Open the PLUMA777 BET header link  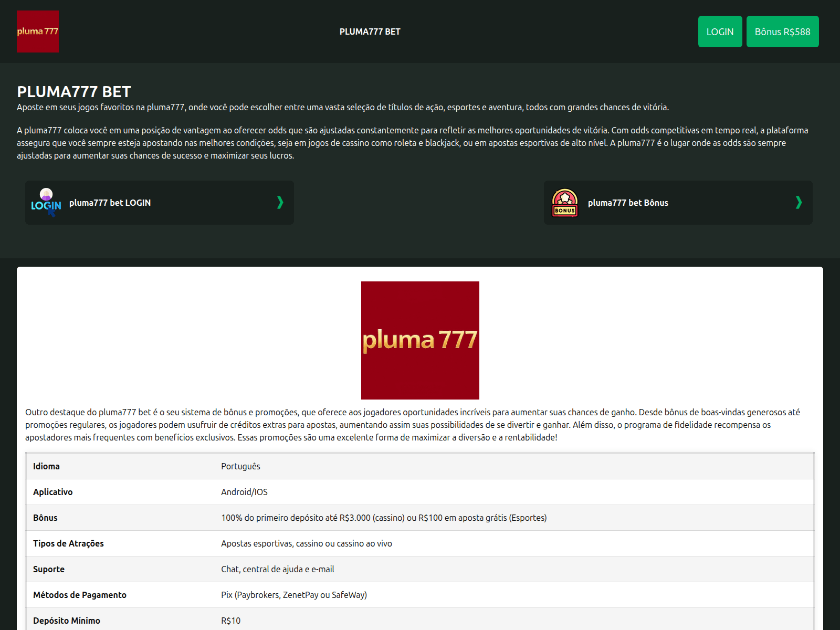[370, 31]
